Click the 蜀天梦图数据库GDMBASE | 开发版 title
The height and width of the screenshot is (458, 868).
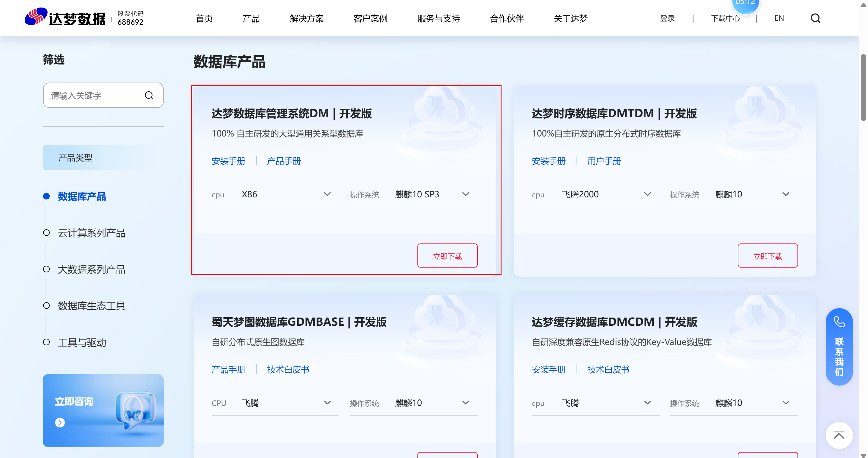point(299,322)
